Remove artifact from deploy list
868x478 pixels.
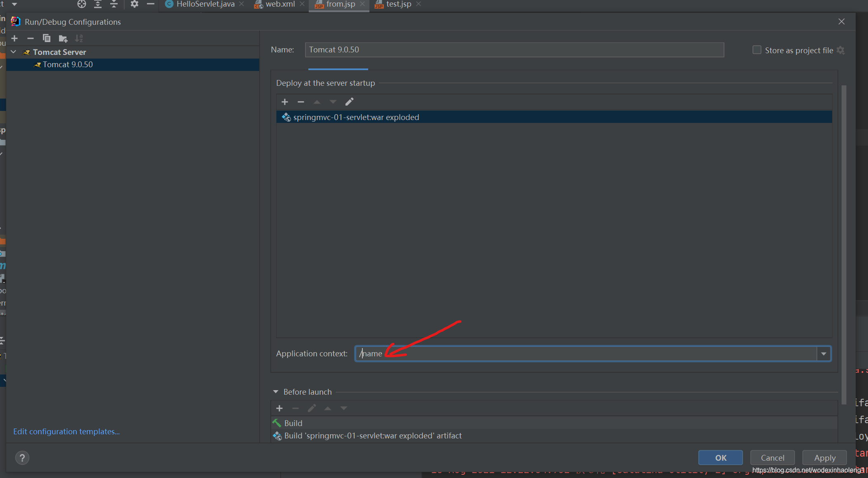301,102
